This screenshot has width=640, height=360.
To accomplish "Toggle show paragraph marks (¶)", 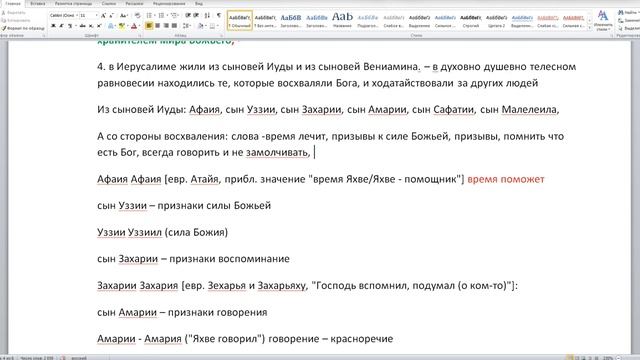I will coord(219,16).
